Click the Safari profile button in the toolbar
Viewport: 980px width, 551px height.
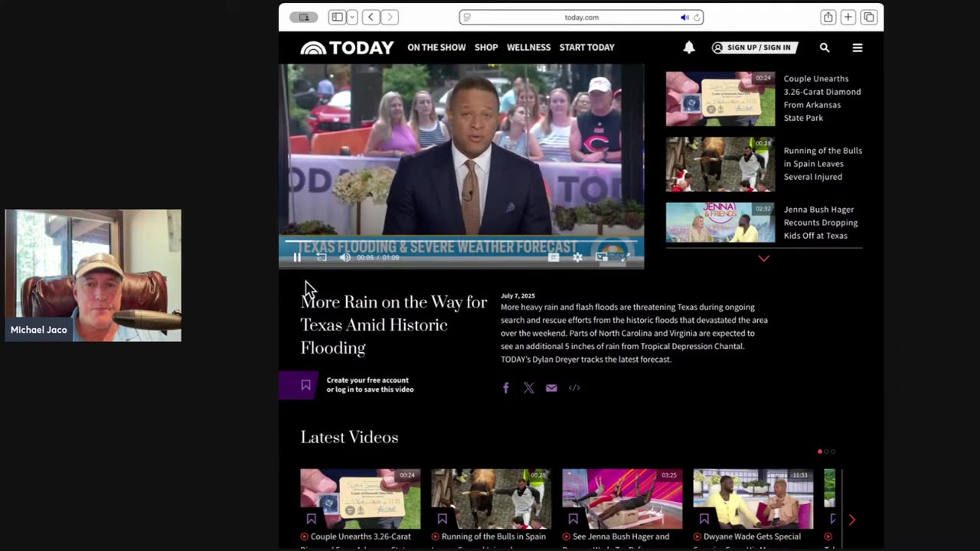[x=304, y=17]
